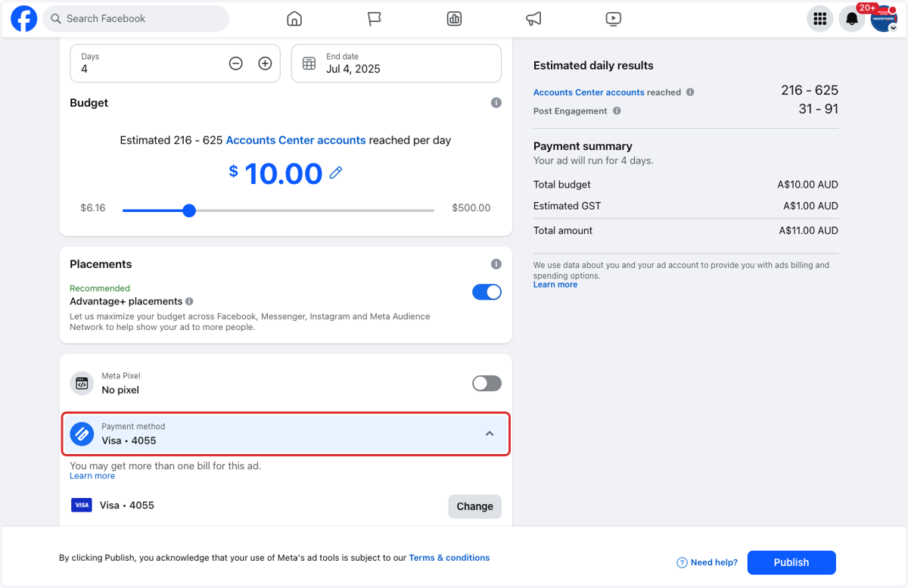Open the Ad Center megaphone icon
908x588 pixels.
[534, 19]
